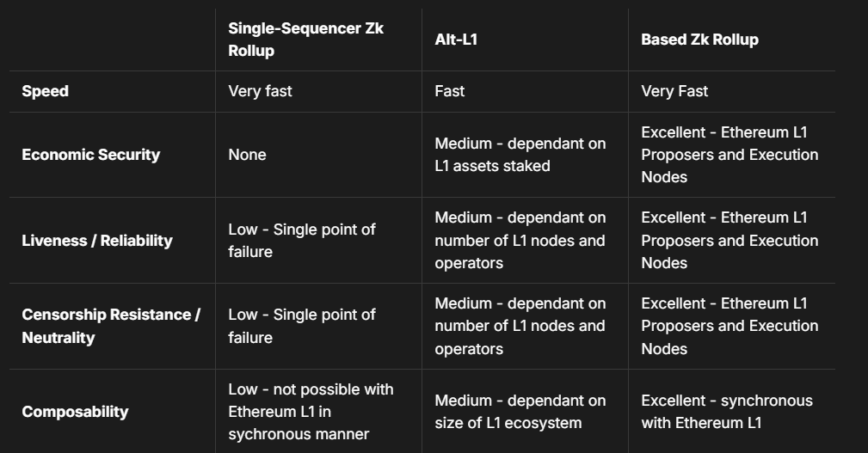The width and height of the screenshot is (868, 453).
Task: Select the 'Economic Security' row label
Action: coord(90,155)
